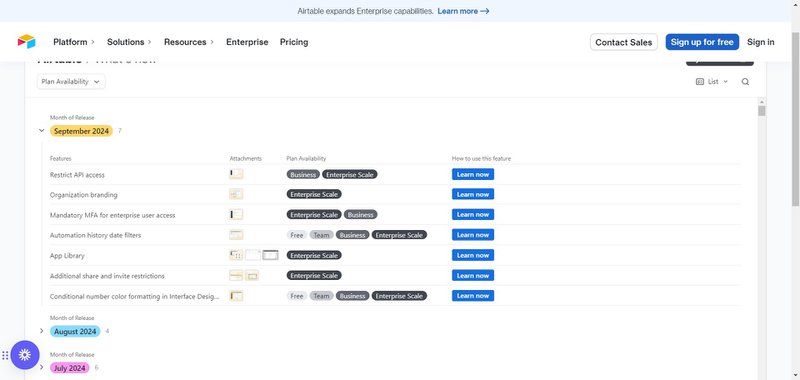Open Automation history date filters attachment
Viewport: 800px width, 380px height.
pos(236,235)
